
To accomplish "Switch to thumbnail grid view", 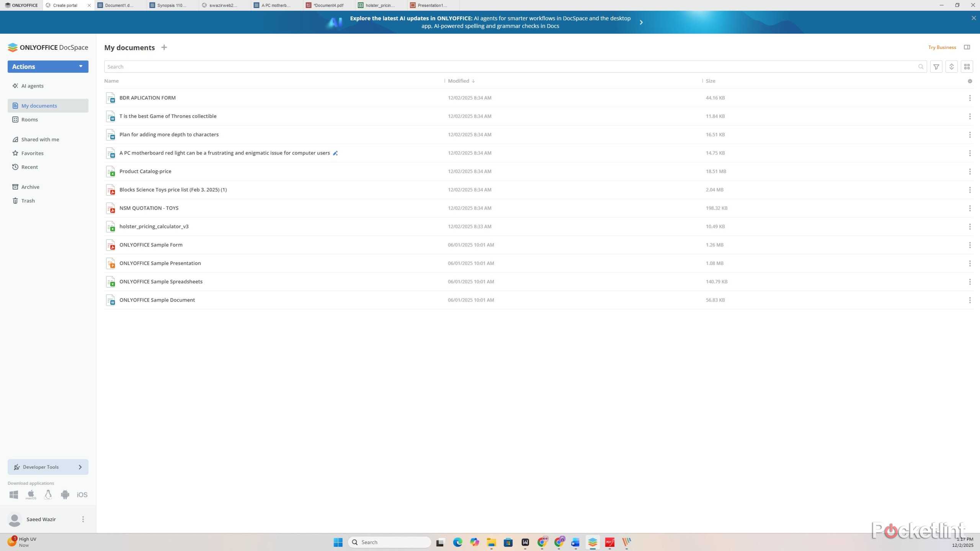I will [967, 67].
